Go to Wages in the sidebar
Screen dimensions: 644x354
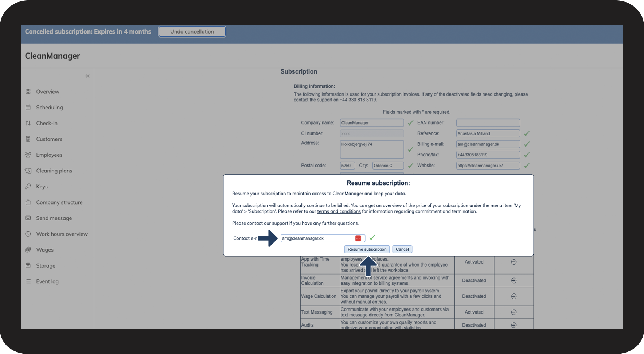click(x=45, y=250)
